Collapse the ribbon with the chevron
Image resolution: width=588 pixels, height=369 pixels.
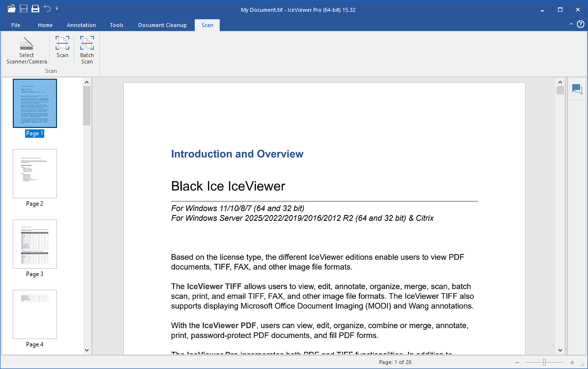click(x=571, y=24)
